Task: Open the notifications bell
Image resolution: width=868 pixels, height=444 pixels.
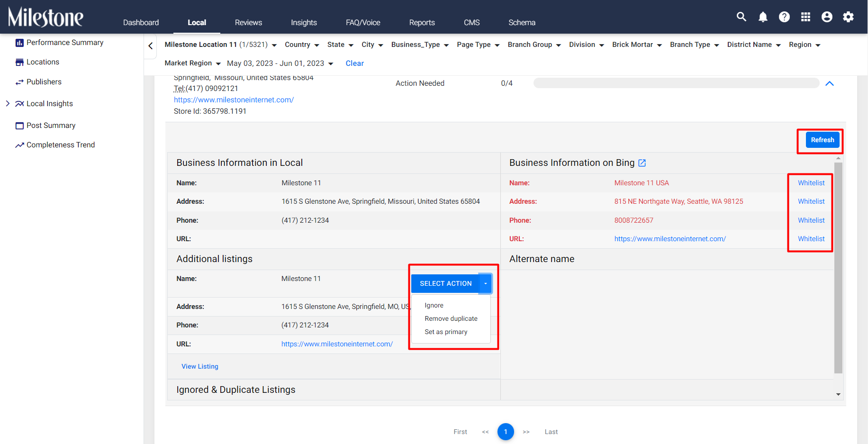Action: 763,17
